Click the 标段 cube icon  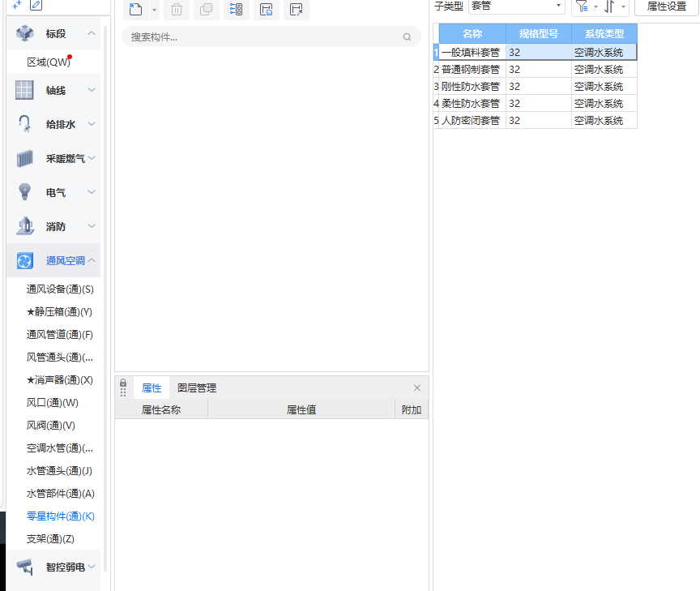click(24, 33)
